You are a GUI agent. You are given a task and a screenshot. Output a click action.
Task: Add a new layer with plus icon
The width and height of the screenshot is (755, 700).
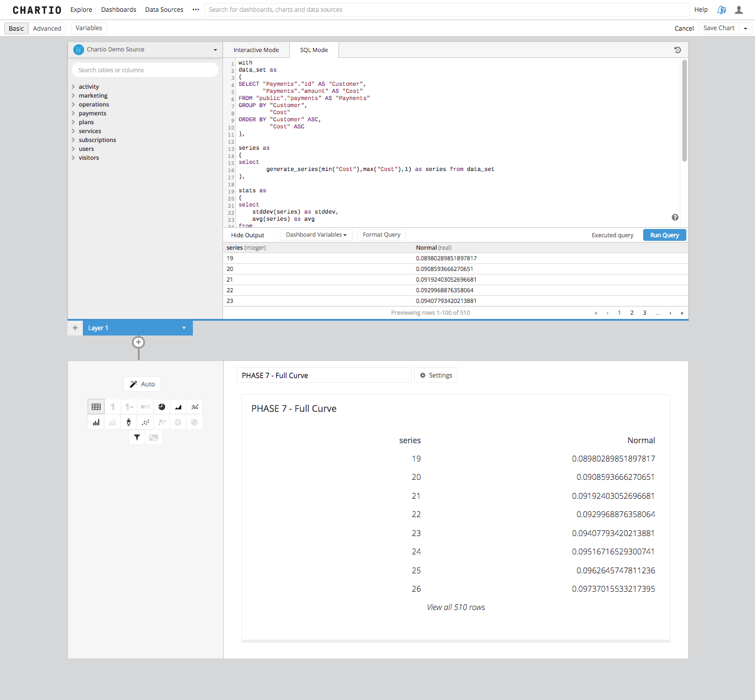[x=75, y=328]
